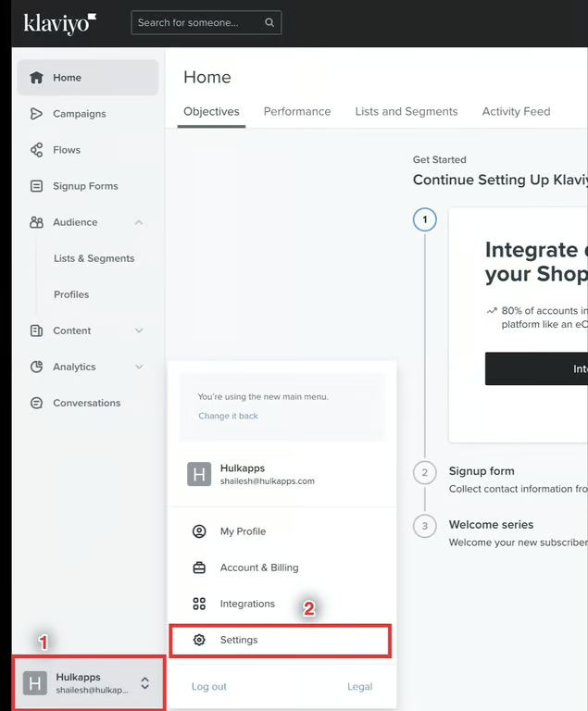The height and width of the screenshot is (711, 588).
Task: Click the Hulkapps avatar in popup menu
Action: click(x=199, y=474)
